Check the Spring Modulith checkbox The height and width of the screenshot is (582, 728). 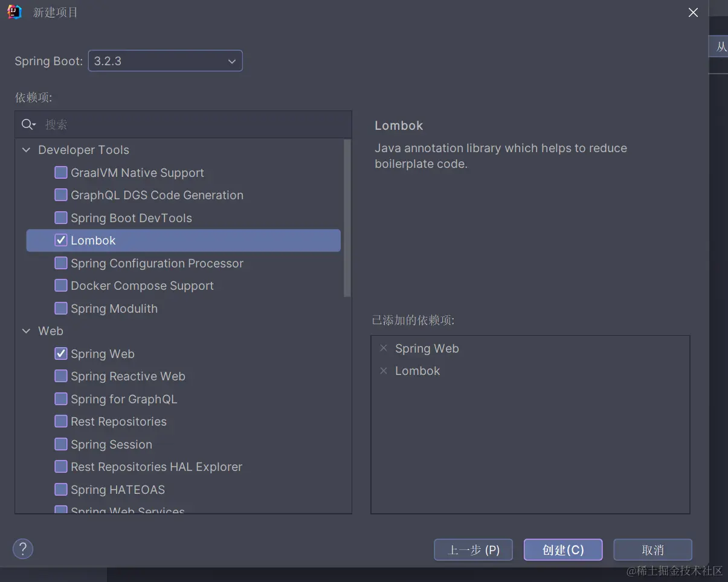(x=61, y=309)
